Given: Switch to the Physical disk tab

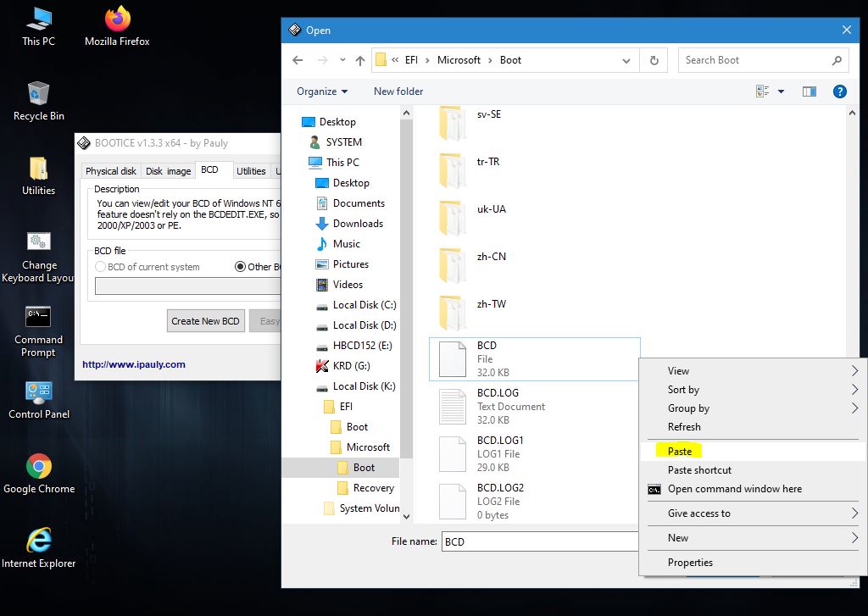Looking at the screenshot, I should click(x=111, y=171).
